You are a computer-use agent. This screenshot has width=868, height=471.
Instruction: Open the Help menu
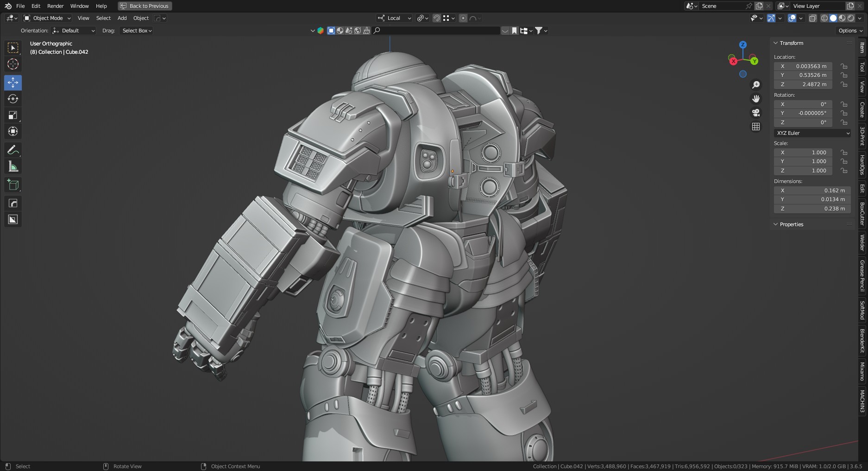tap(101, 6)
